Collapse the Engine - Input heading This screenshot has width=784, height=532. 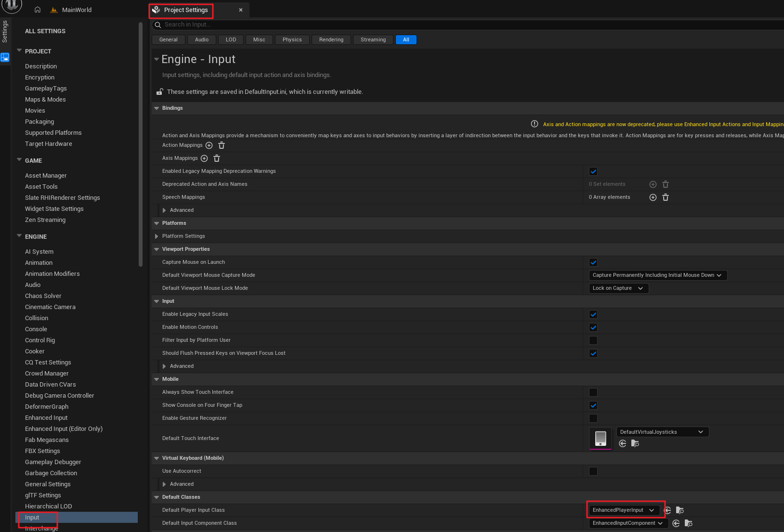point(157,59)
